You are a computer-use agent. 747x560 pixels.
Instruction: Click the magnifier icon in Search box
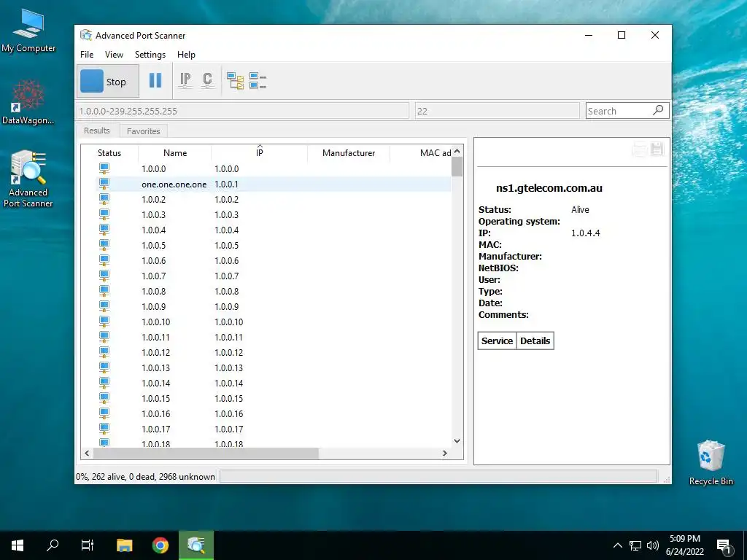coord(658,111)
